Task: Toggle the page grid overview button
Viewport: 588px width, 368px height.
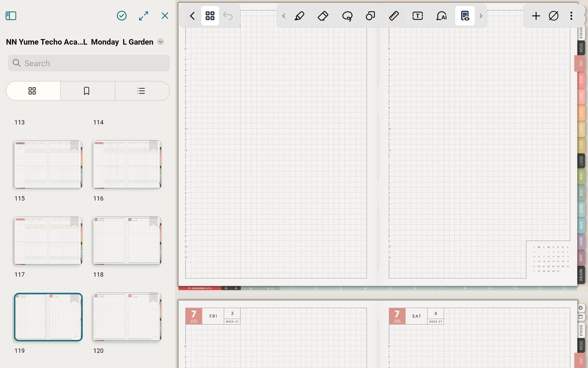Action: 210,16
